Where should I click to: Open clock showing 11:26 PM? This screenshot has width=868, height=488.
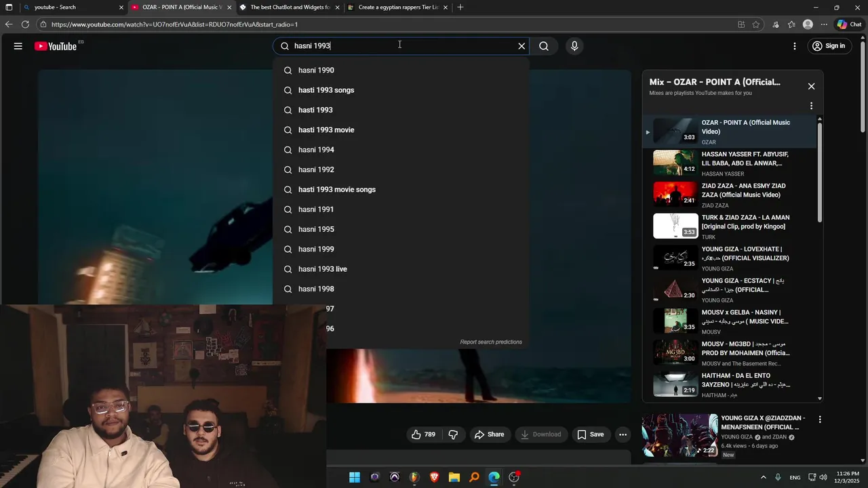tap(848, 477)
